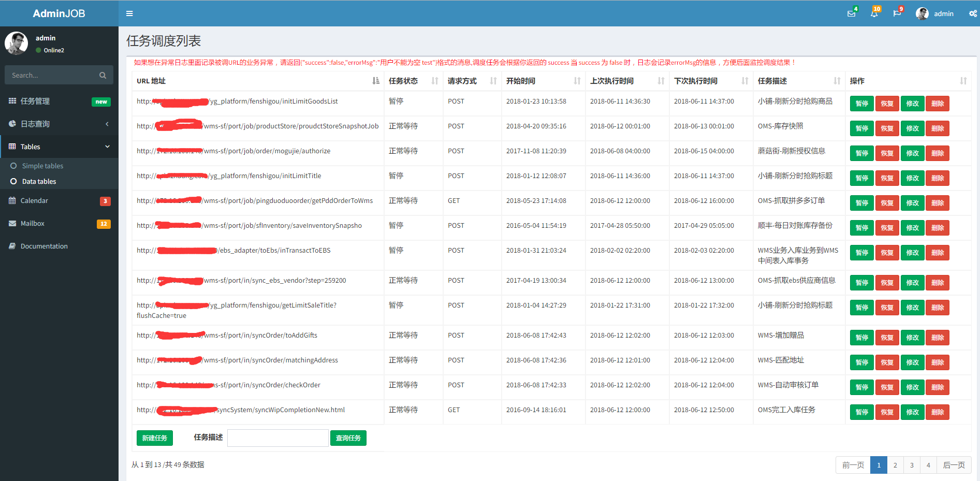The height and width of the screenshot is (481, 980).
Task: Pause the 顺丰-每日对账库存备份 task
Action: [x=862, y=228]
